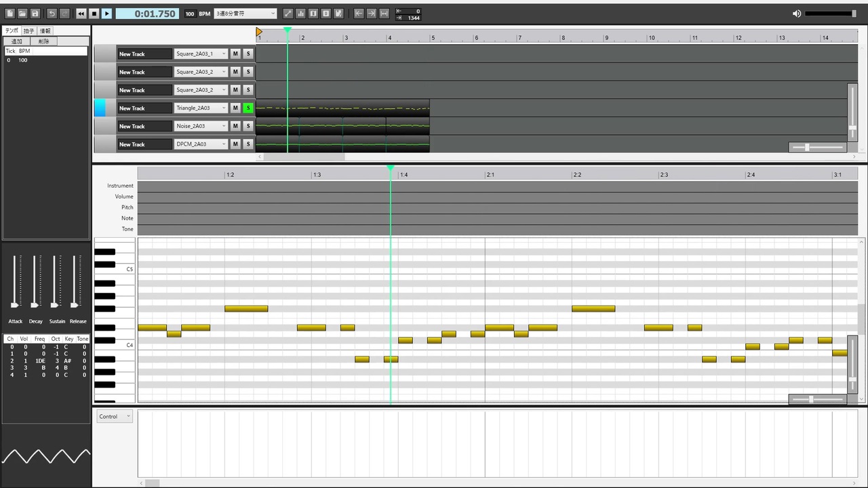This screenshot has height=488, width=868.
Task: Select the Note lane label
Action: pyautogui.click(x=127, y=218)
